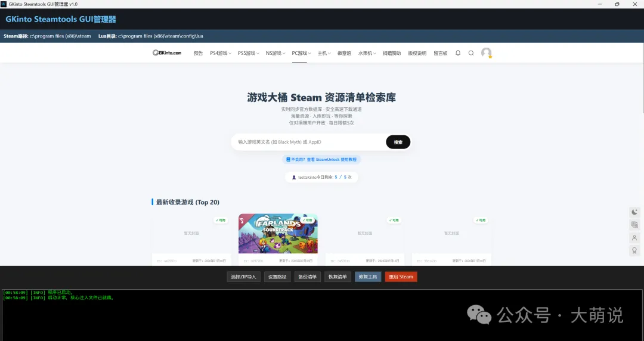This screenshot has width=644, height=341.
Task: Open the 徽章馆 menu item
Action: [344, 54]
